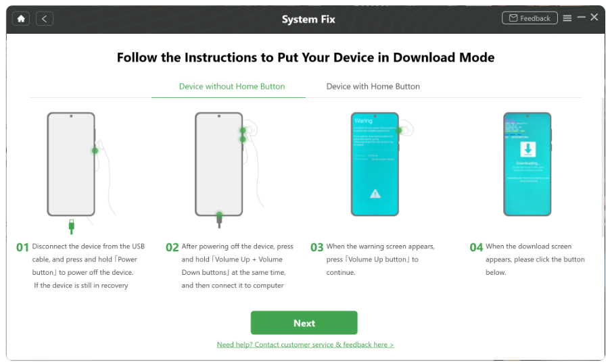Switch to Device with Home Button tab
This screenshot has width=612, height=364.
(x=373, y=86)
